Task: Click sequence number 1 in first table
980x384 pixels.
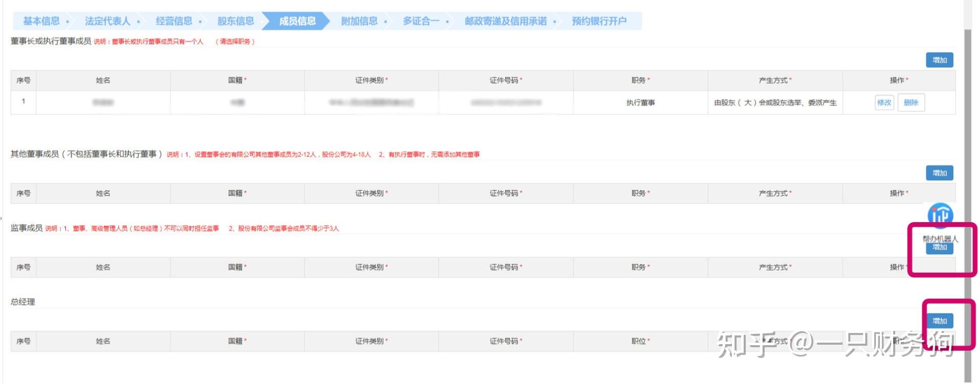Action: click(x=23, y=101)
